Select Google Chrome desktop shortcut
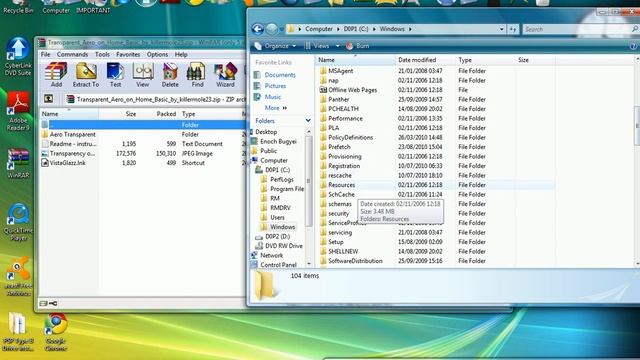Viewport: 640px width, 360px height. [56, 331]
